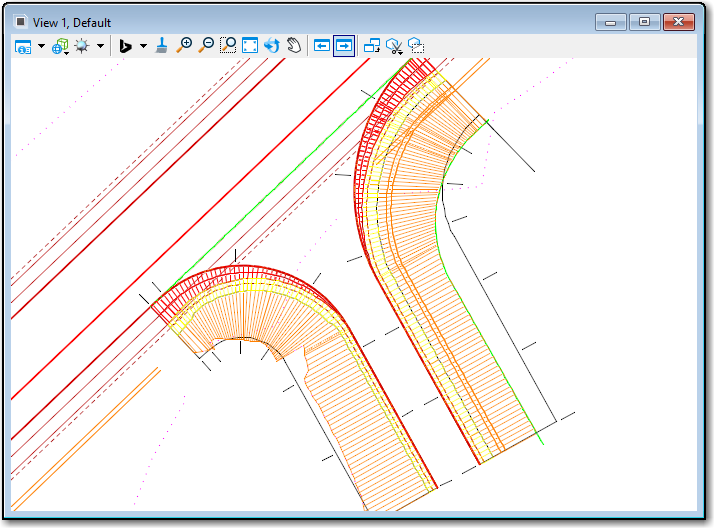Image resolution: width=714 pixels, height=528 pixels.
Task: Click the Adjust View Brightness sun icon
Action: click(x=82, y=46)
